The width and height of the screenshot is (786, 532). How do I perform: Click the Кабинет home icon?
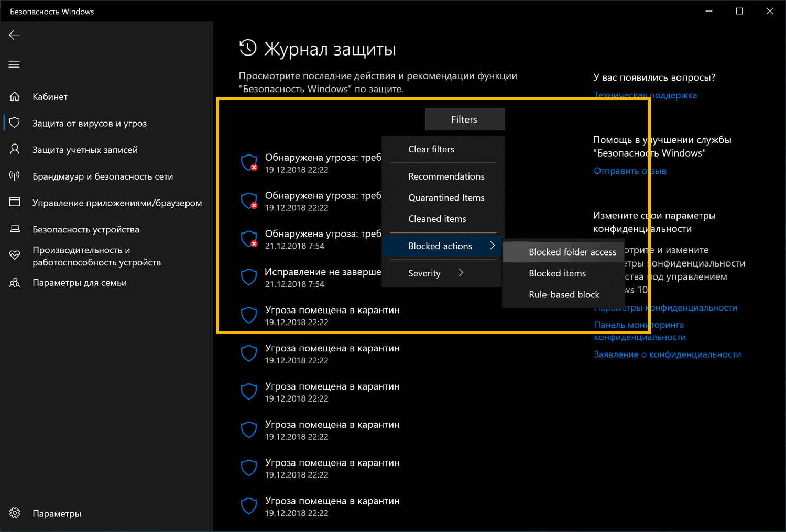[x=15, y=96]
